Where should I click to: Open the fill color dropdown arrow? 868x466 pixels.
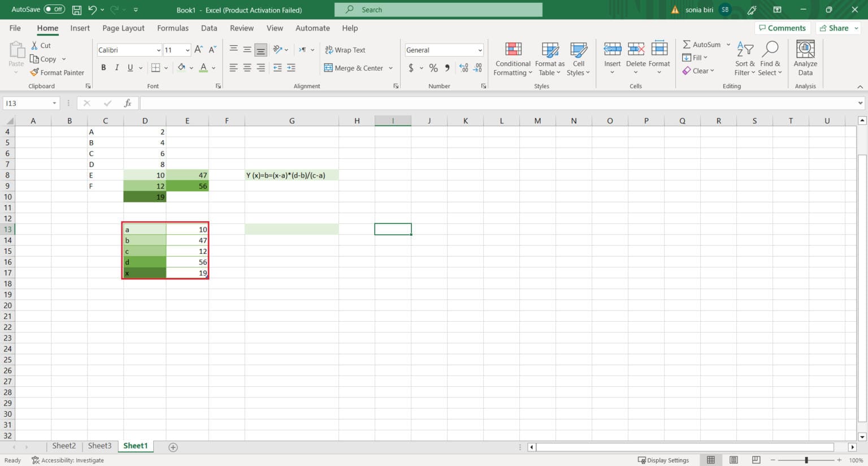192,68
